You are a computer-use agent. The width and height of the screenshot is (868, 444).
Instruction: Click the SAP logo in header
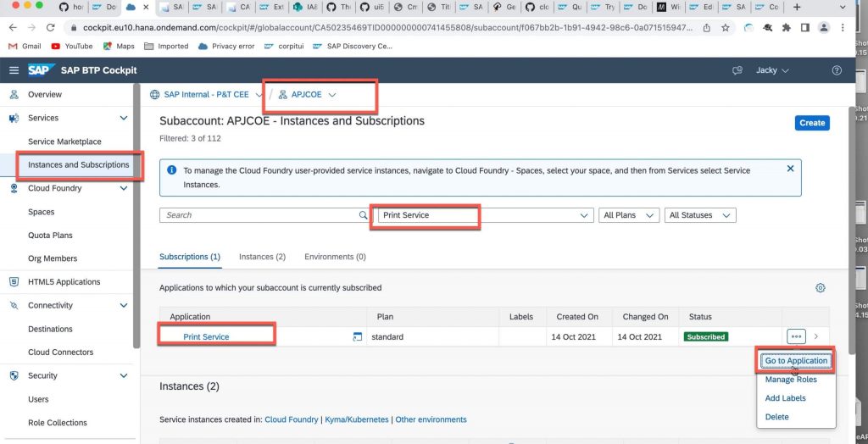click(41, 70)
